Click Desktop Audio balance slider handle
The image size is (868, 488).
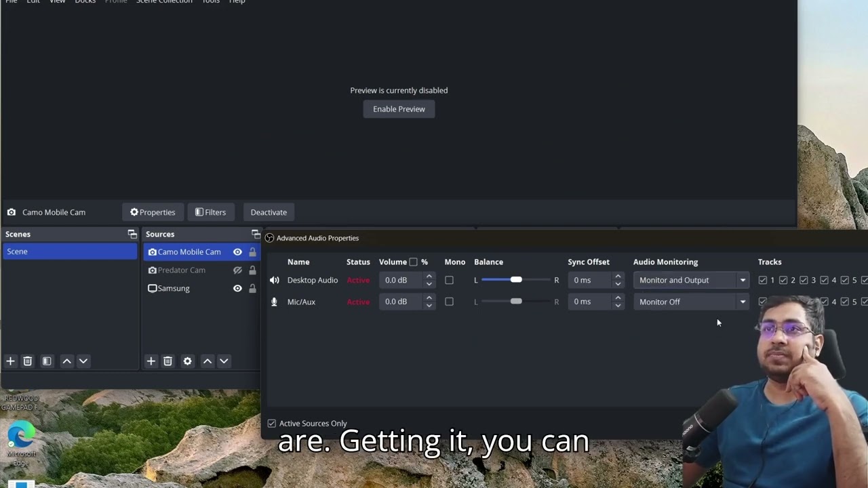point(516,280)
